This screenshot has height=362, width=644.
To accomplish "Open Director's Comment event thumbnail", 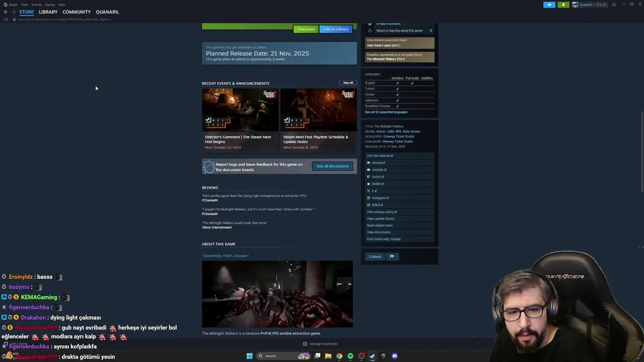I will coord(240,110).
